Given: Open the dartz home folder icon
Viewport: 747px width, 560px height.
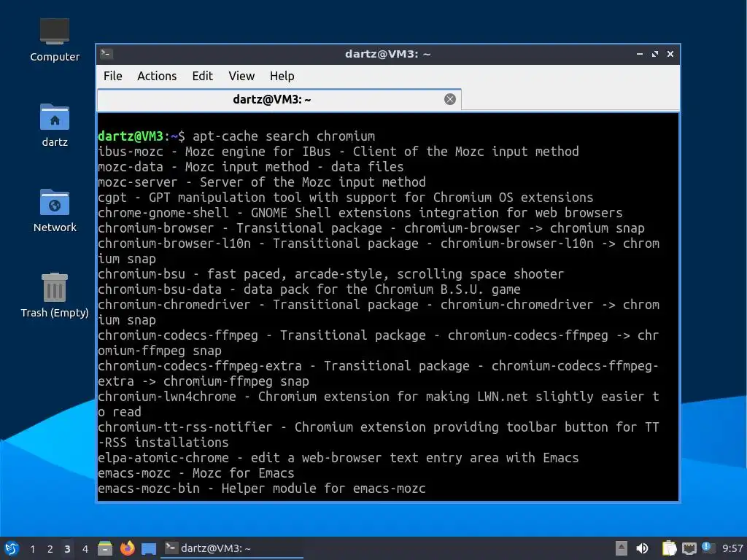Looking at the screenshot, I should coord(54,125).
